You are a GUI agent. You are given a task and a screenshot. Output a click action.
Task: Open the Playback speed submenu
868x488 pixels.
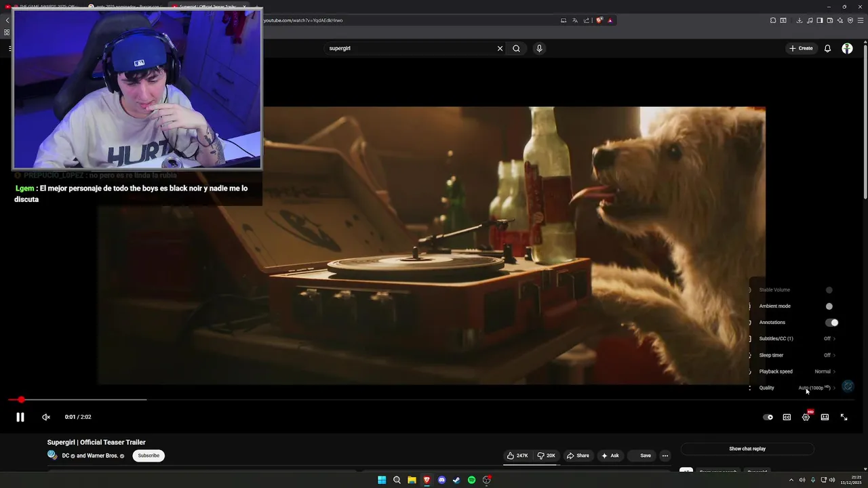coord(794,371)
